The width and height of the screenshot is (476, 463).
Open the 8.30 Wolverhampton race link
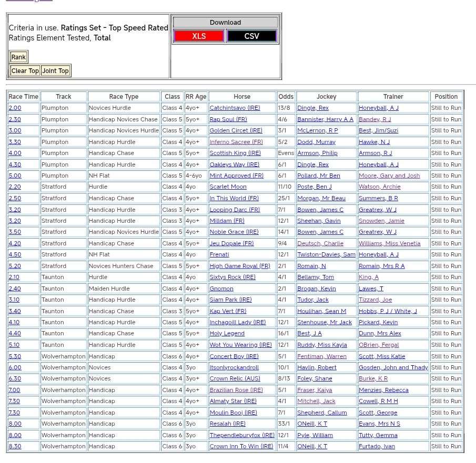tap(15, 446)
